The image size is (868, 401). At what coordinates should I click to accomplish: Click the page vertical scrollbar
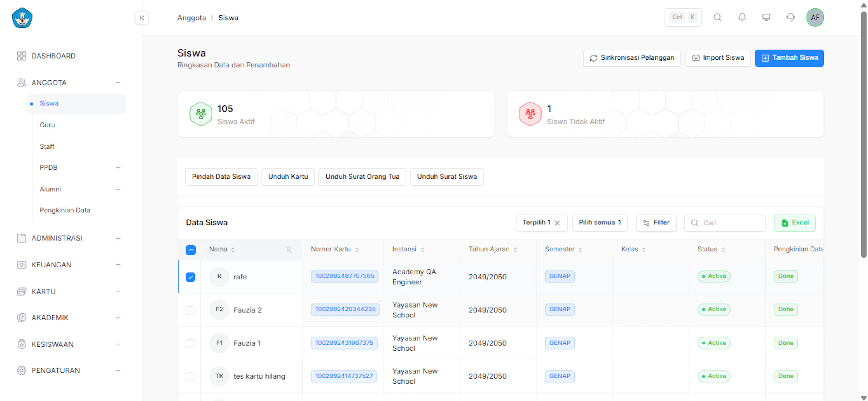click(864, 135)
